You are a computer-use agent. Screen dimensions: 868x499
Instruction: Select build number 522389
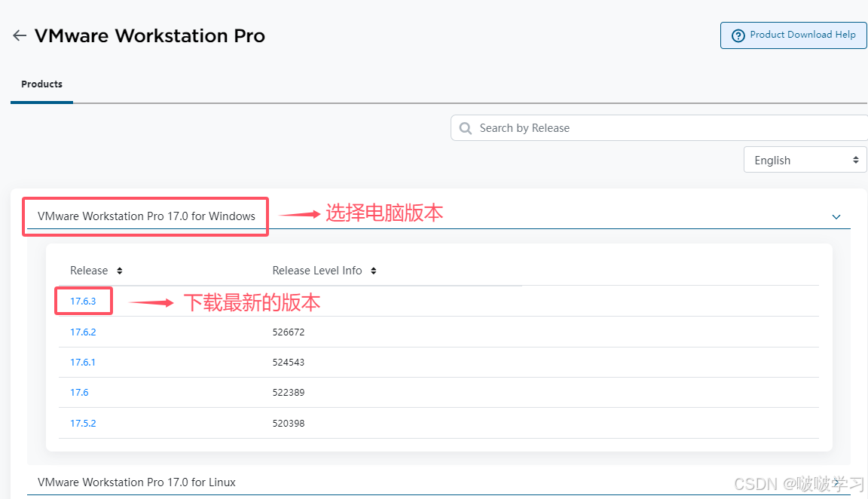click(x=289, y=393)
